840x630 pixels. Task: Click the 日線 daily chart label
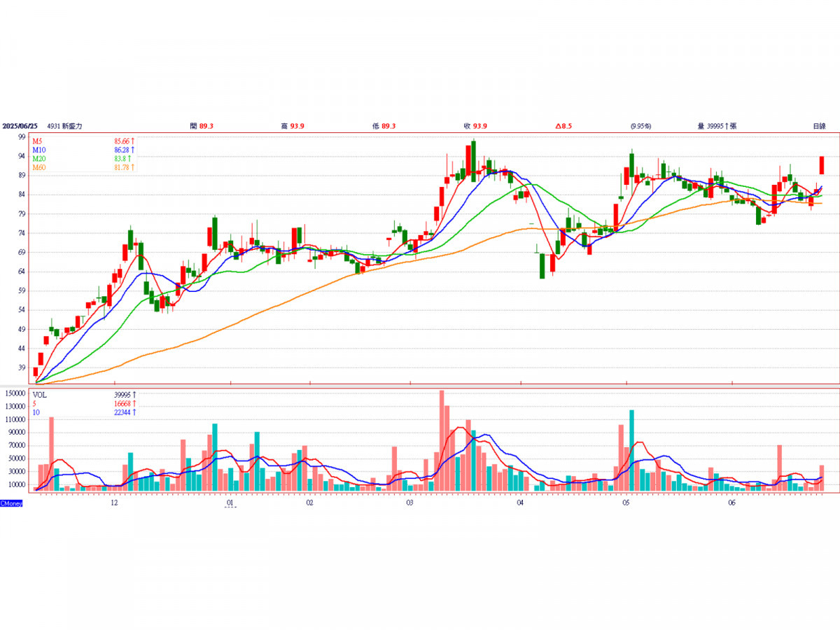818,126
